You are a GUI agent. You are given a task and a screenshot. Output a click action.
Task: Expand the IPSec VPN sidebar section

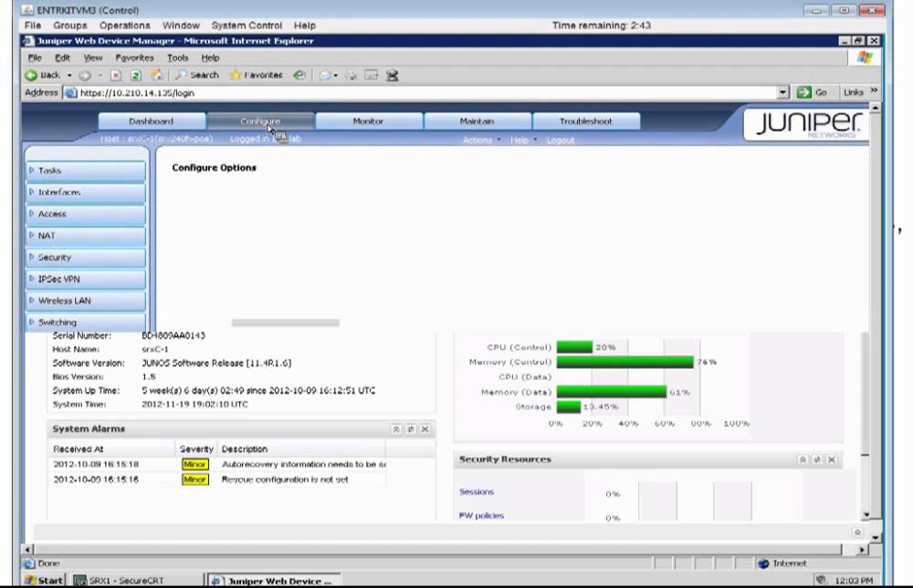[x=86, y=278]
